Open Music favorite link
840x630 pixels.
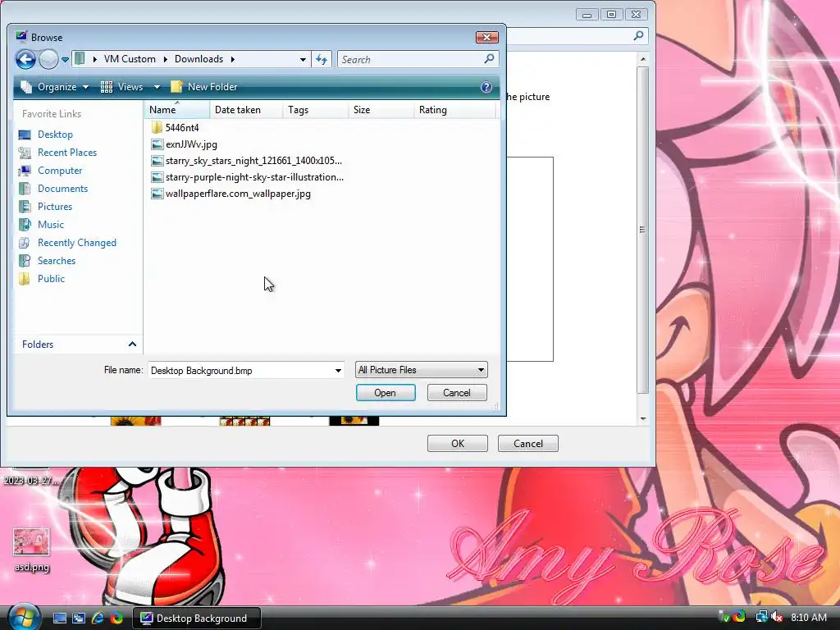coord(41,225)
